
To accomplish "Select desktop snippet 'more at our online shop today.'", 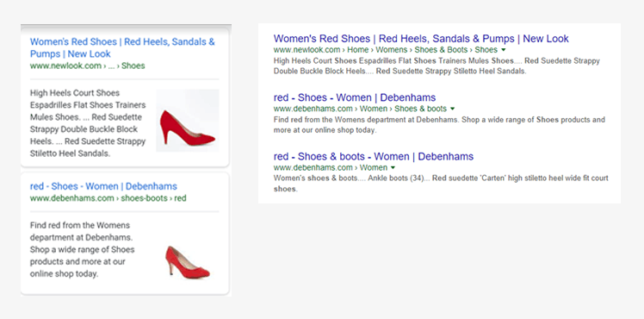I will [325, 130].
